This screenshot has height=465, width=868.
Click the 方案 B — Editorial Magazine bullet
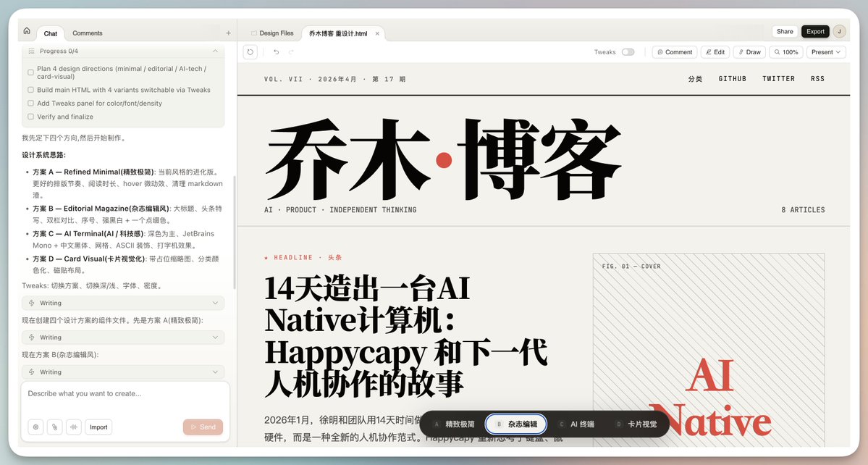pos(127,214)
